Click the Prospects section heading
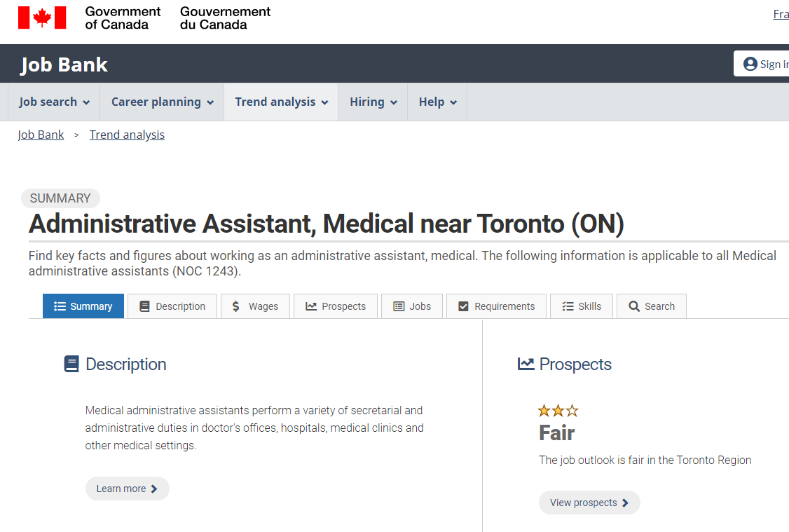 [x=575, y=364]
